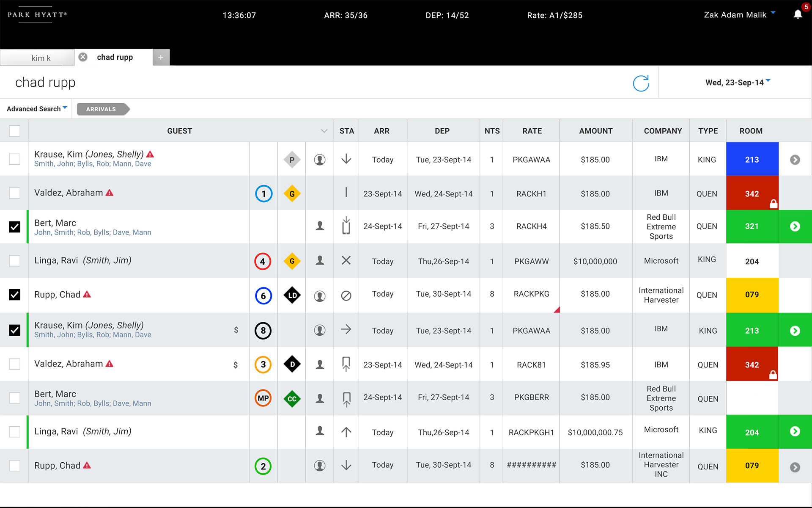Click the black LD diamond badge
The height and width of the screenshot is (508, 812).
click(x=292, y=295)
